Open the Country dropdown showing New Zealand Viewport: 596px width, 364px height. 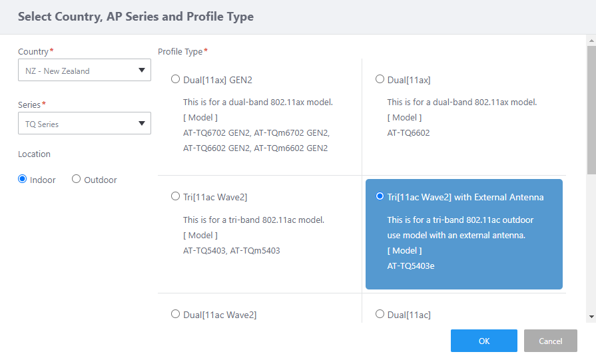pos(84,71)
